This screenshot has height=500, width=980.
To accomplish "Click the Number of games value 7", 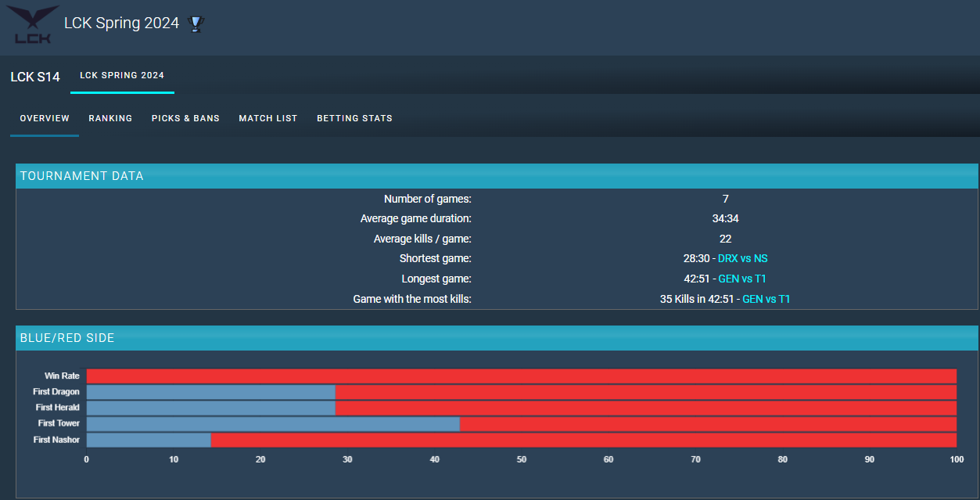I will click(726, 200).
